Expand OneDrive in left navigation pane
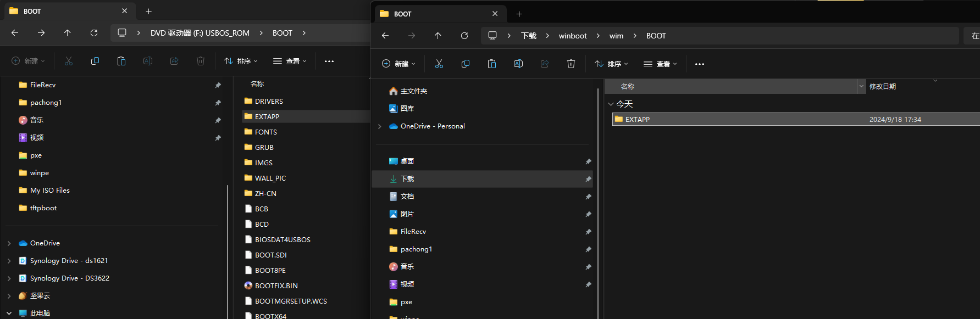Image resolution: width=980 pixels, height=319 pixels. pos(9,243)
